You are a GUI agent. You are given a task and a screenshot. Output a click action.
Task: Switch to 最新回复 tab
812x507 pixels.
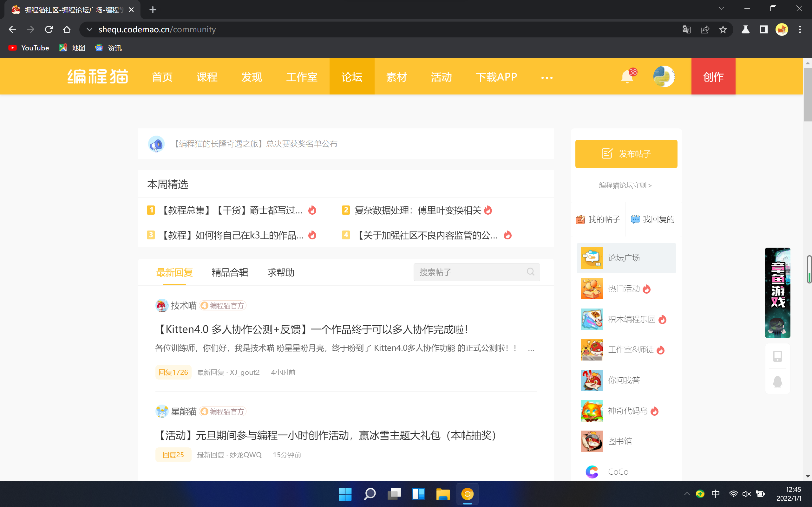point(174,272)
